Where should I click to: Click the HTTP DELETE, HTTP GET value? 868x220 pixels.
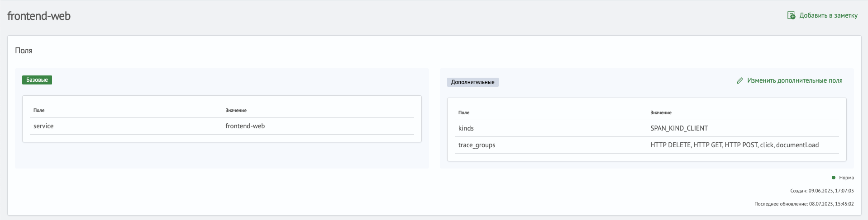point(734,145)
